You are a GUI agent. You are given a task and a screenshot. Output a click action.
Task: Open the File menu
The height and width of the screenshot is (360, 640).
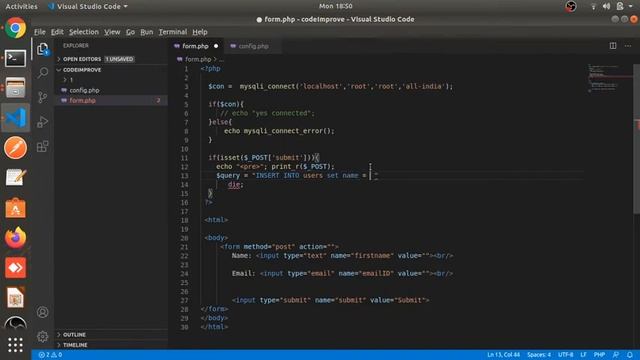coord(40,32)
